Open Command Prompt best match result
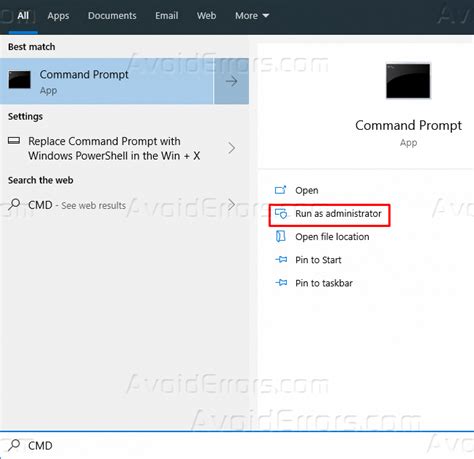Image resolution: width=474 pixels, height=459 pixels. tap(107, 81)
